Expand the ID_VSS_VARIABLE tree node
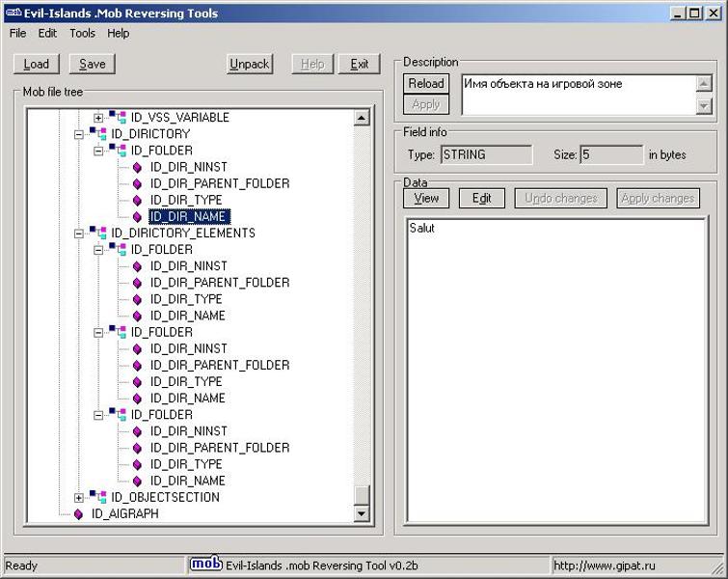This screenshot has height=579, width=728. pyautogui.click(x=98, y=118)
